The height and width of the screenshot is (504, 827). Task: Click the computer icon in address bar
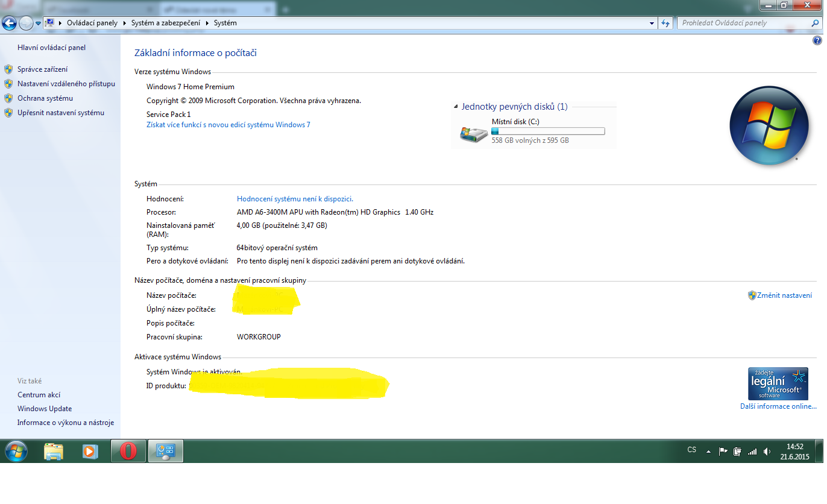(49, 23)
